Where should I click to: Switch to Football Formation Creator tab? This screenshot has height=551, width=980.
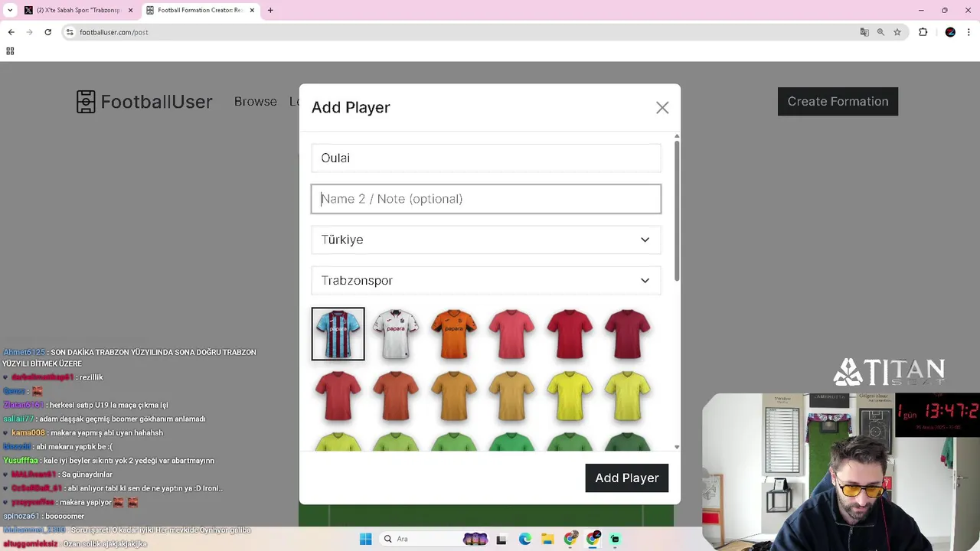(x=200, y=10)
